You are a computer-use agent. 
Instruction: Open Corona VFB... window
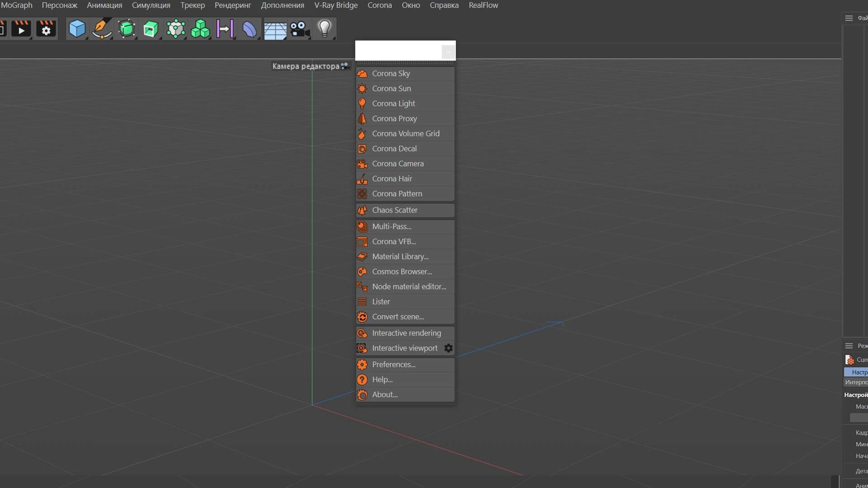point(405,241)
